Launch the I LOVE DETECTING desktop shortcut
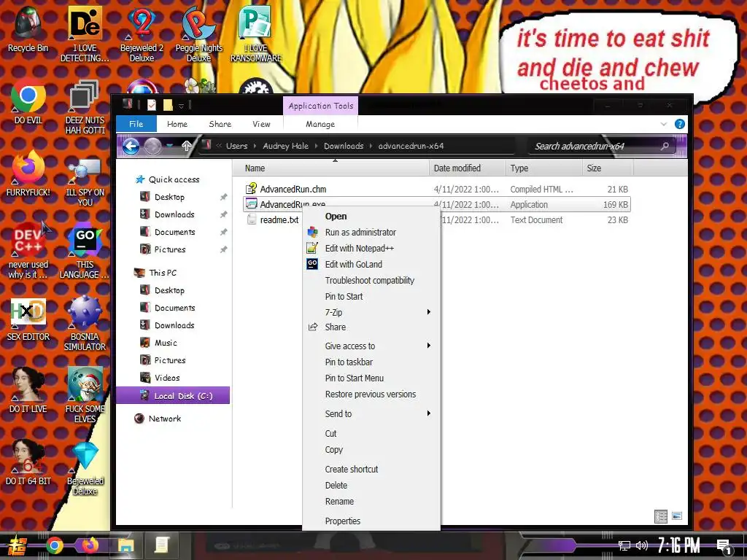 (x=85, y=34)
